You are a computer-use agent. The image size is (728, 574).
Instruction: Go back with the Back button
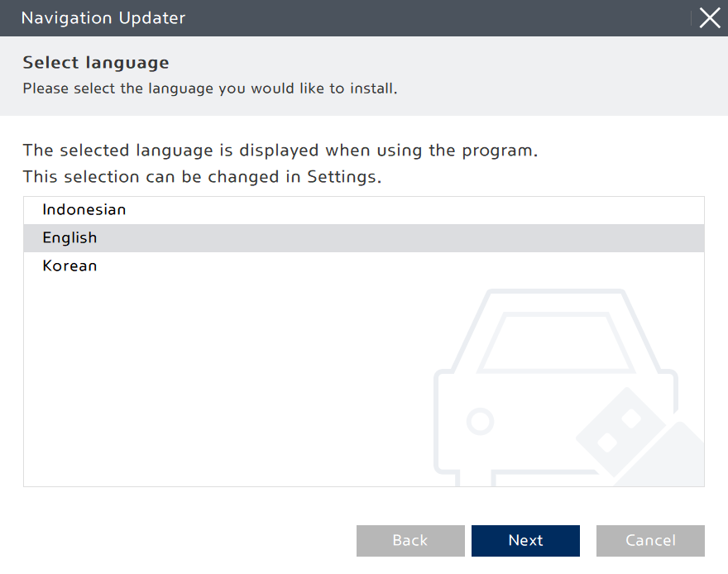[410, 541]
